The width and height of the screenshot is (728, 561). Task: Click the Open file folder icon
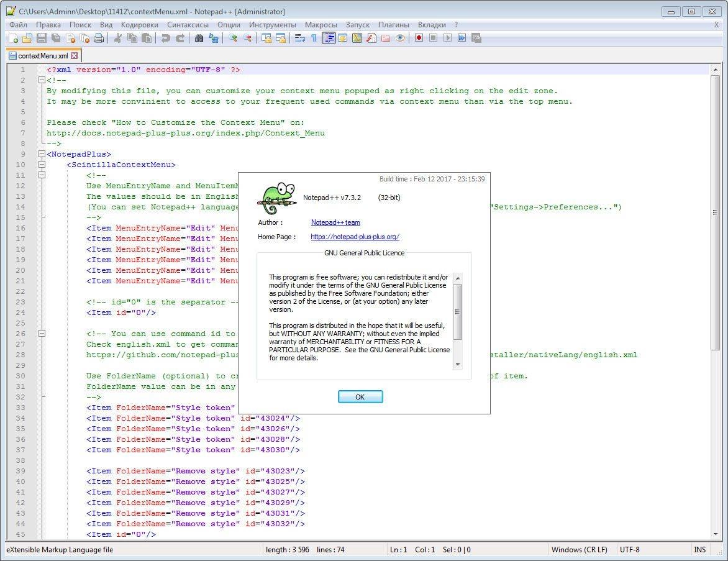tap(27, 38)
